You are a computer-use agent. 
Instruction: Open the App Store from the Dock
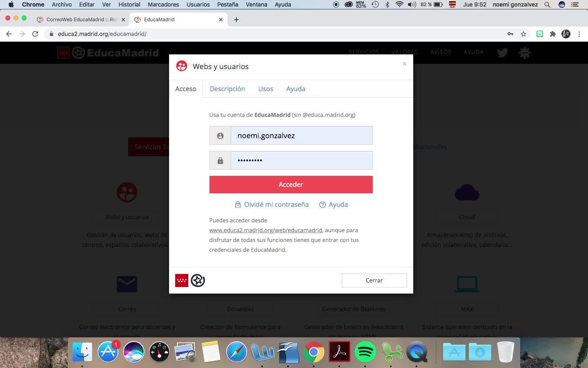[x=108, y=352]
